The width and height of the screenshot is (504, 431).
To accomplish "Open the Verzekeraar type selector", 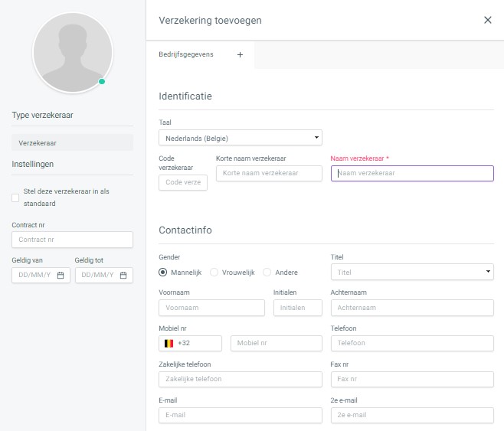I will click(72, 142).
